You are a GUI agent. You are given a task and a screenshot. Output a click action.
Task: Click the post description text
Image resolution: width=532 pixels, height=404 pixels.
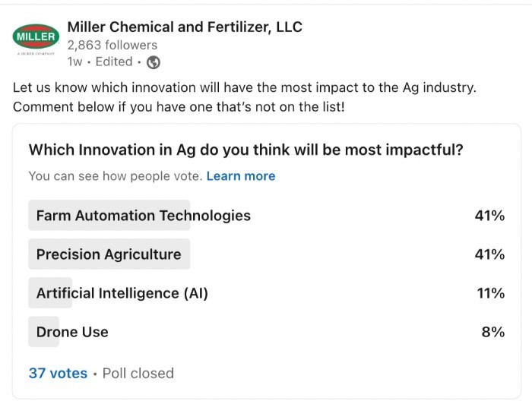[x=245, y=97]
